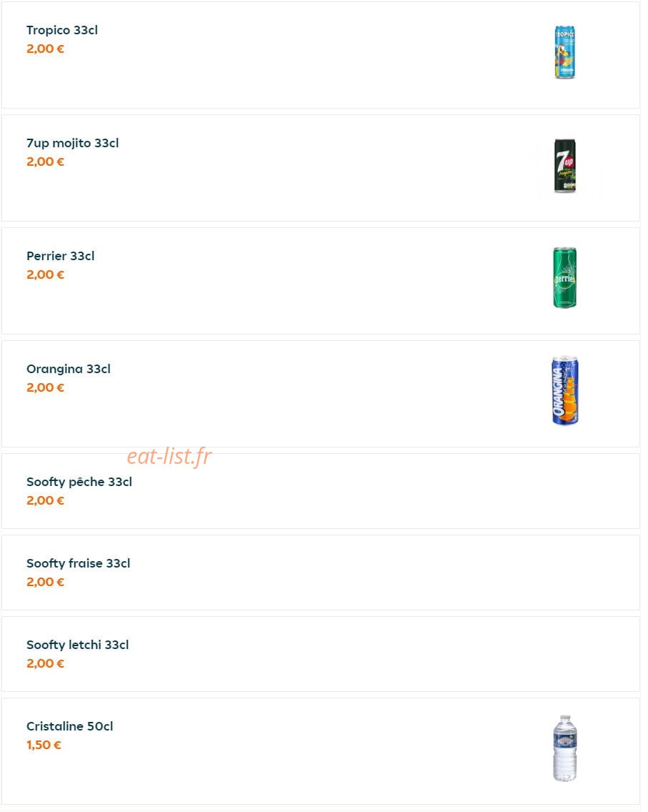Open the Tropico can product image
This screenshot has width=648, height=812.
tap(564, 52)
